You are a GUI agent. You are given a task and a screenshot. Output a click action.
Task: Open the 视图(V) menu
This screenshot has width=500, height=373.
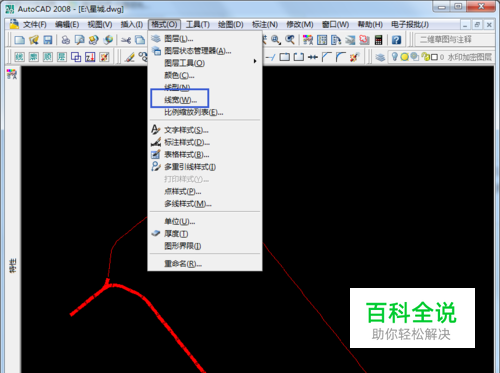(x=100, y=25)
